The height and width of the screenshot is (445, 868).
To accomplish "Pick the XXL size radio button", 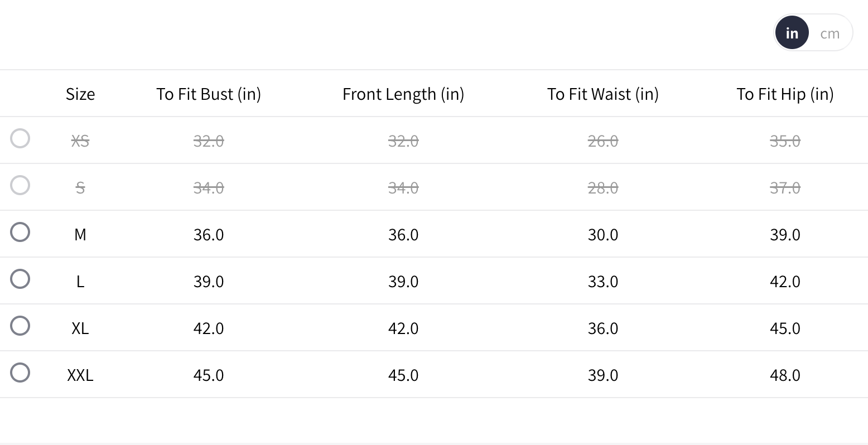I will pos(20,373).
